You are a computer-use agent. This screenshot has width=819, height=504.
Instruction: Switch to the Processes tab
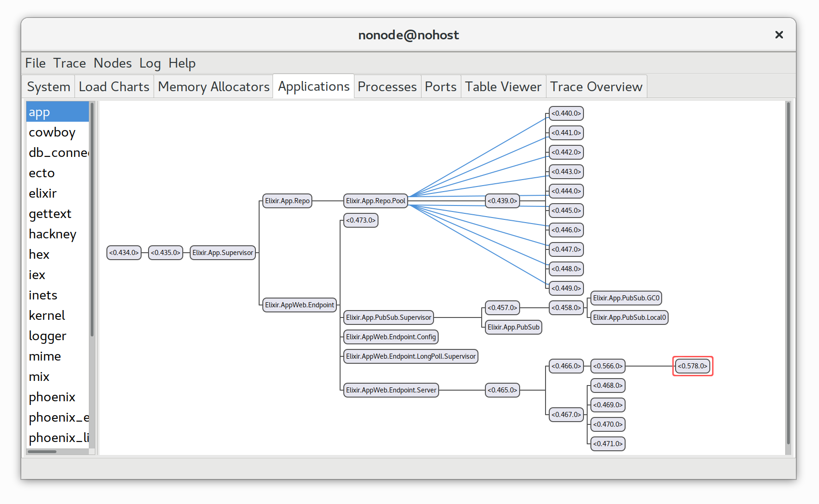pyautogui.click(x=387, y=87)
